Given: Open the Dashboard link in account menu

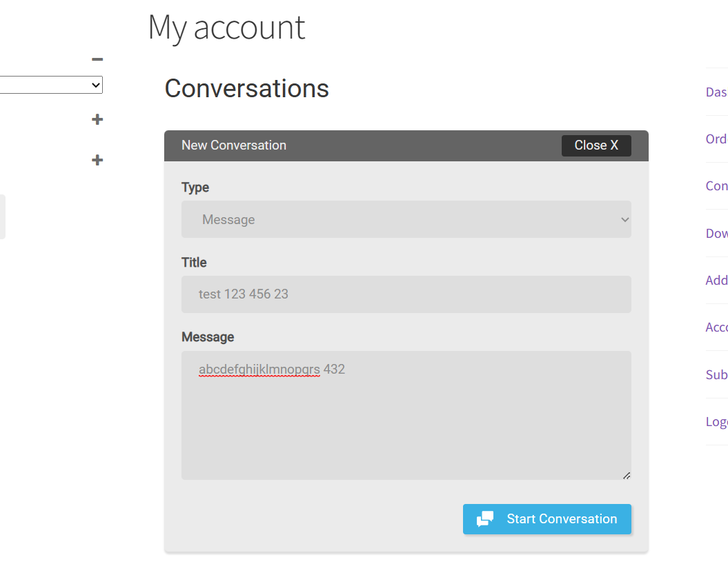Looking at the screenshot, I should click(x=716, y=92).
